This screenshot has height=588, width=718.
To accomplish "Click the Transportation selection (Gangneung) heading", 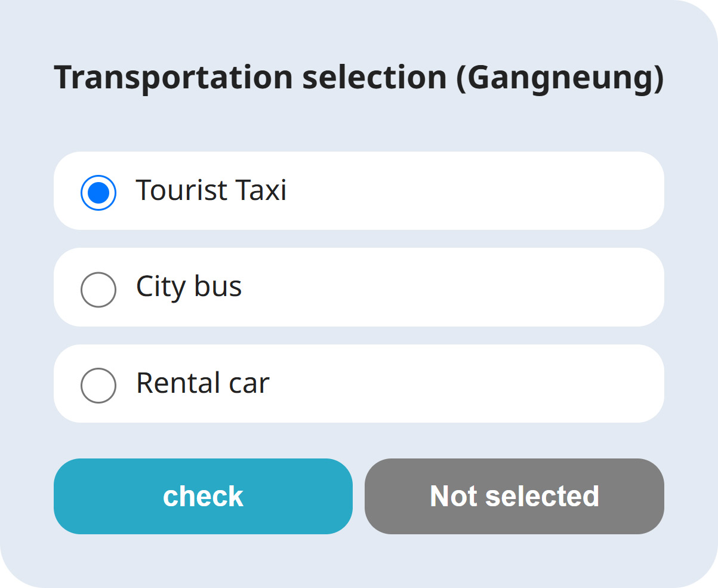I will tap(359, 77).
